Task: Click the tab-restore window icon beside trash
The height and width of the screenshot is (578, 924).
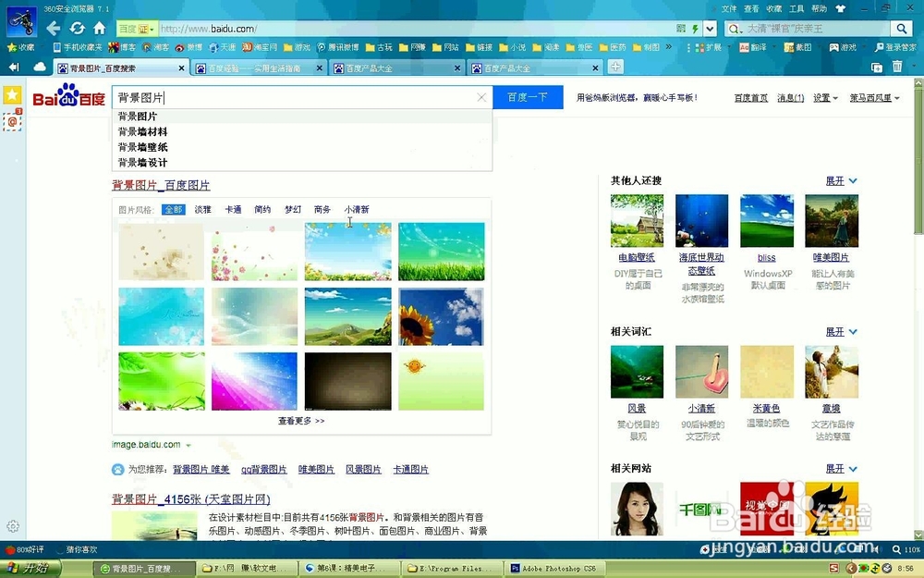Action: [x=877, y=68]
